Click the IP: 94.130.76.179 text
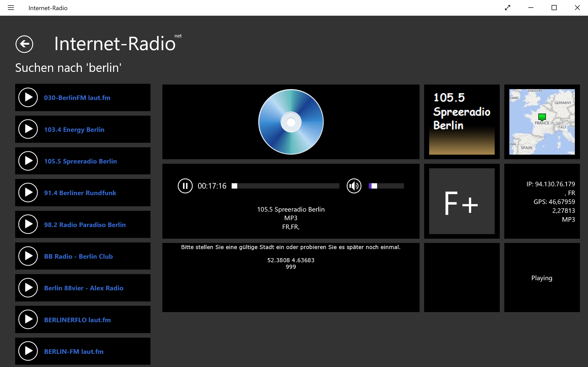 pyautogui.click(x=551, y=184)
